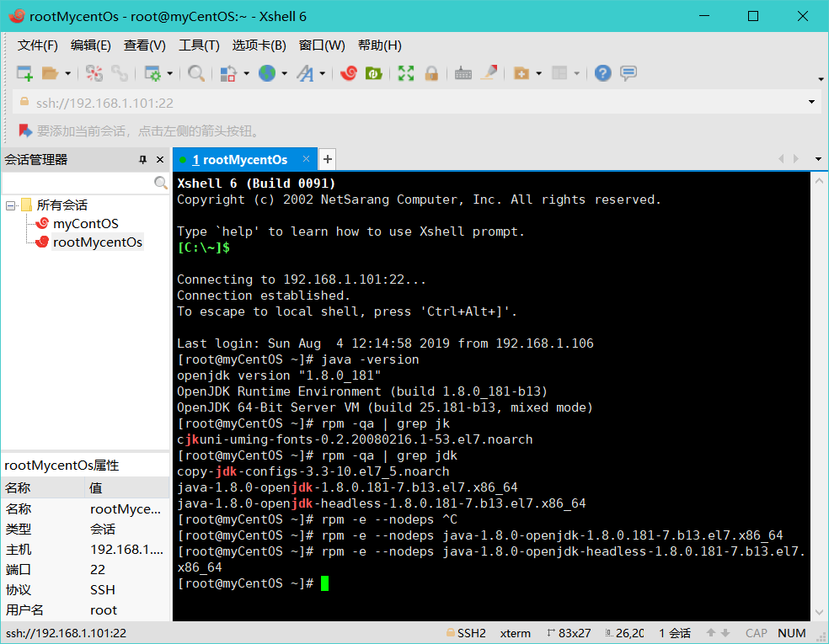The width and height of the screenshot is (829, 644).
Task: Open the 文件(F) menu
Action: [x=38, y=45]
